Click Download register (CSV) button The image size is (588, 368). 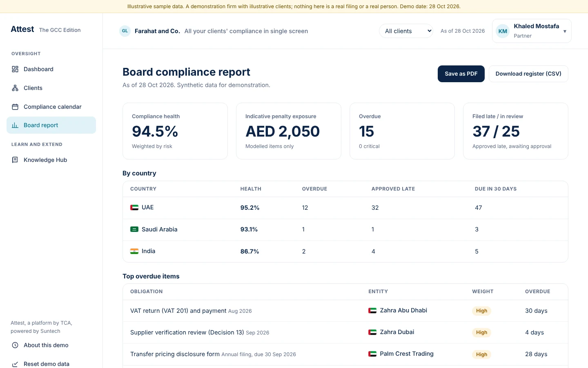(528, 74)
